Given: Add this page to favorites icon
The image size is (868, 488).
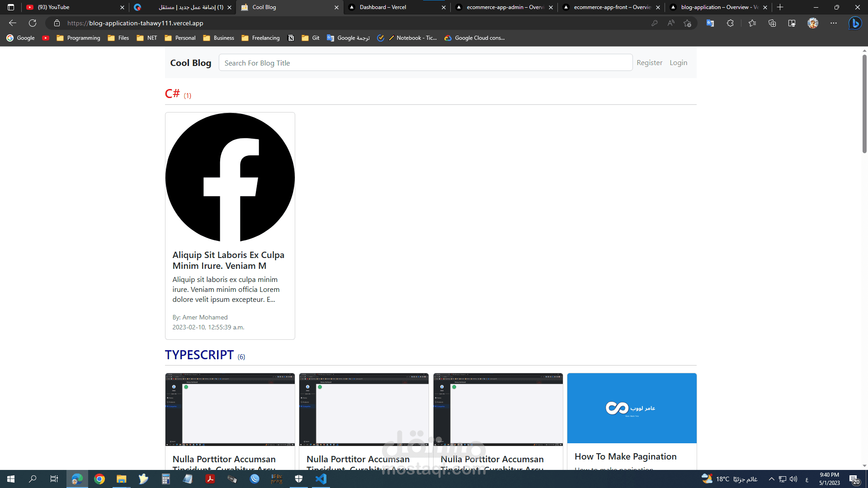Looking at the screenshot, I should (688, 23).
